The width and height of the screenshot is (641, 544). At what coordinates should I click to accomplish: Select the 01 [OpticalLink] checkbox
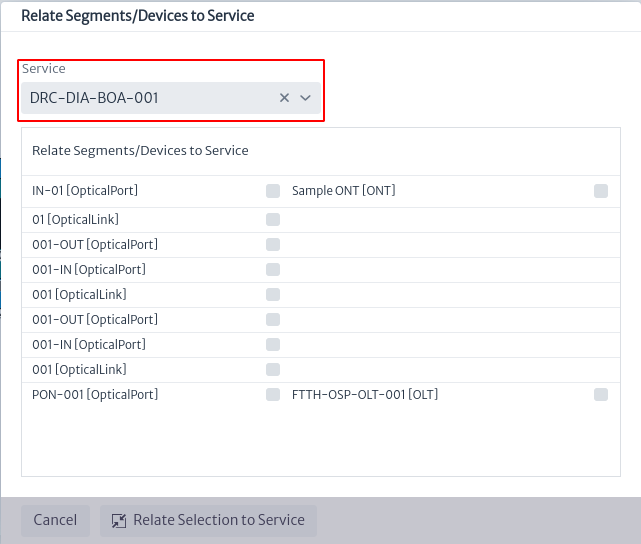coord(273,219)
